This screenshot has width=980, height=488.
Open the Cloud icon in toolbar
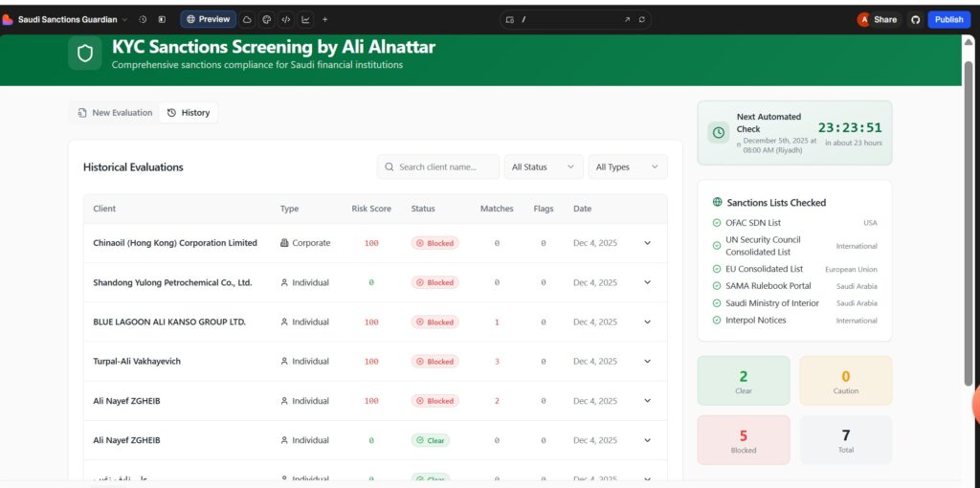click(x=247, y=19)
